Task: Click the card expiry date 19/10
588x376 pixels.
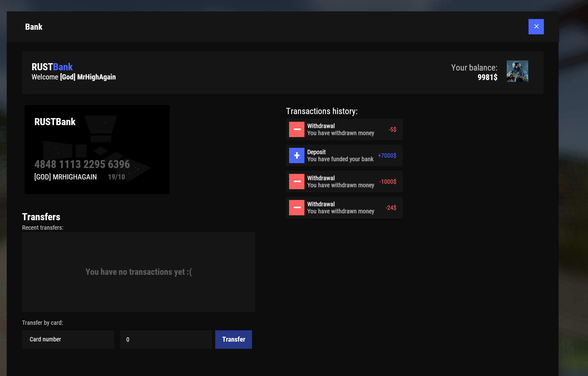Action: [x=116, y=177]
